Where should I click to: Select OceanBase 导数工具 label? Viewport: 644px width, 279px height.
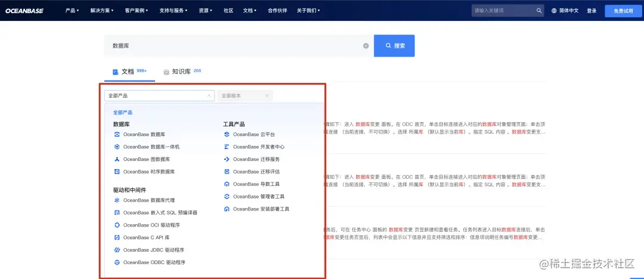[x=256, y=184]
